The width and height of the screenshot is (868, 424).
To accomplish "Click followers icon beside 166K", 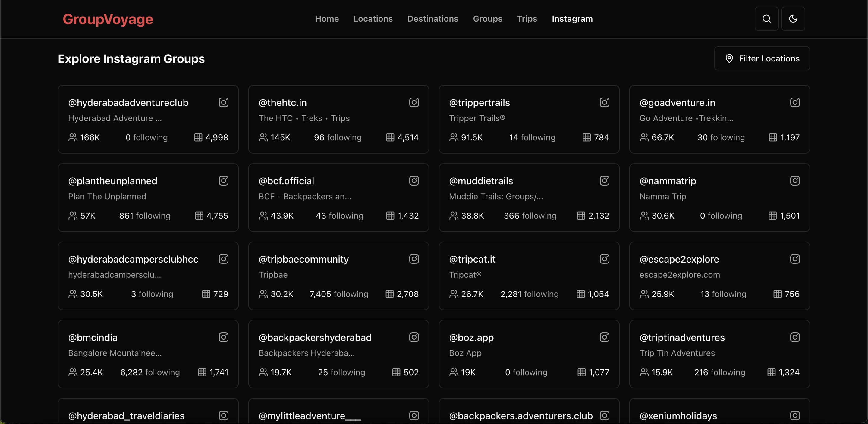I will 73,137.
